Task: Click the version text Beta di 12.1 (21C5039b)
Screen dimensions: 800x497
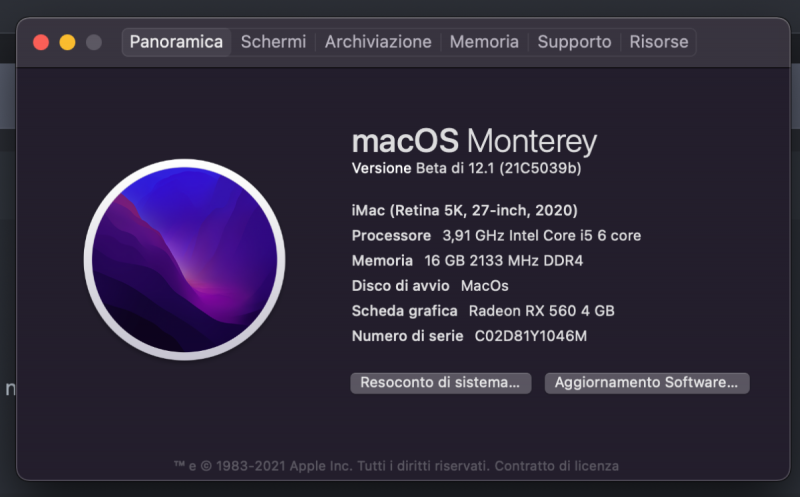Action: (498, 168)
